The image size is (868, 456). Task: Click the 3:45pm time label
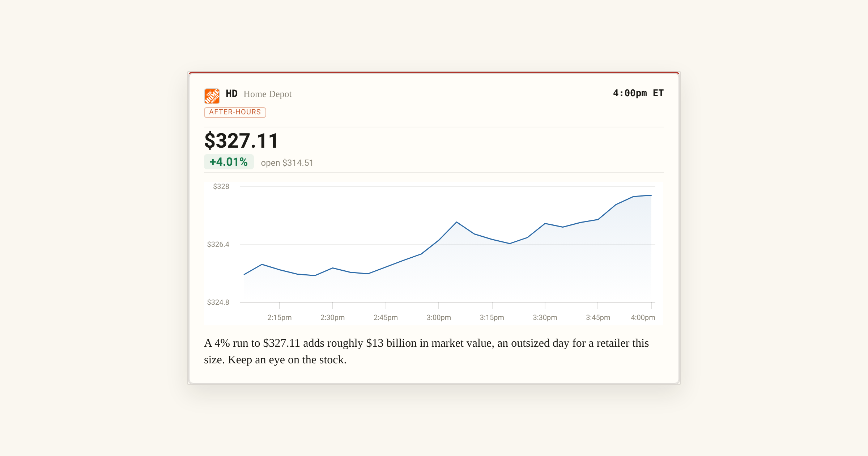598,317
